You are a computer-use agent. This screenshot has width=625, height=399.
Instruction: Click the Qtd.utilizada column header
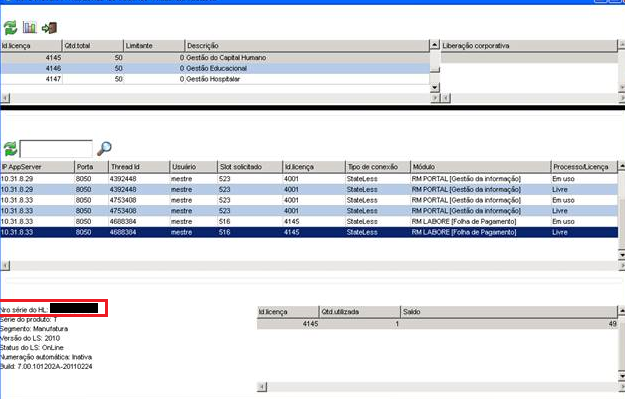point(360,312)
